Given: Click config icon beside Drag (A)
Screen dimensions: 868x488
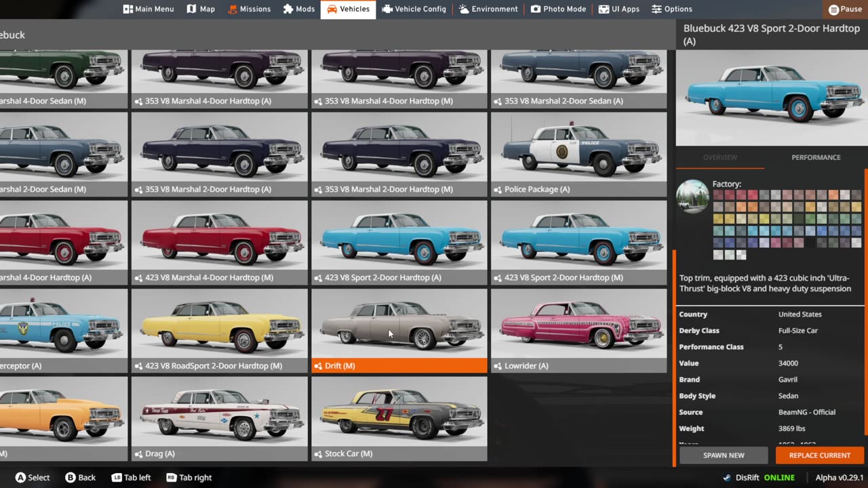Looking at the screenshot, I should pos(138,454).
